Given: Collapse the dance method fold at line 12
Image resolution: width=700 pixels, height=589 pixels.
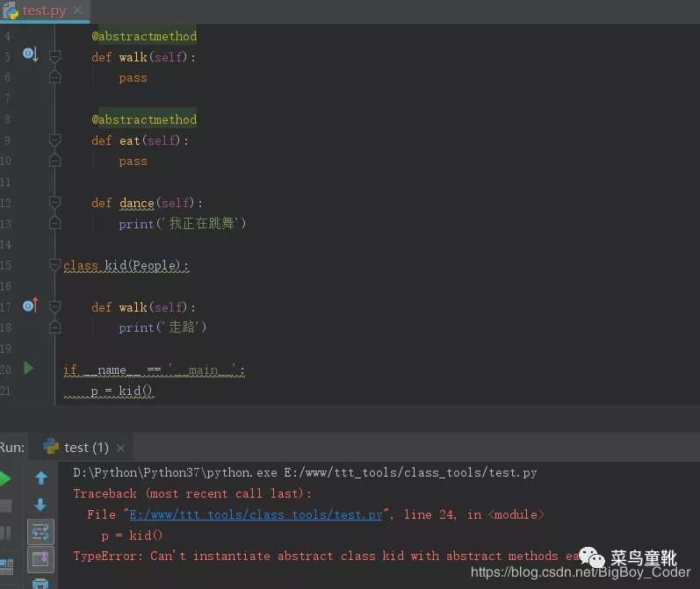Looking at the screenshot, I should [x=55, y=203].
